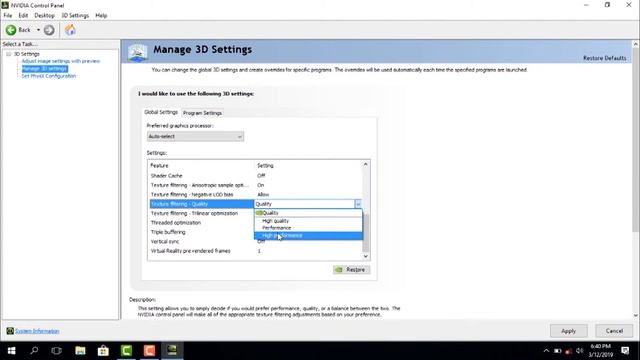
Task: Open the Edit menu
Action: tap(23, 16)
